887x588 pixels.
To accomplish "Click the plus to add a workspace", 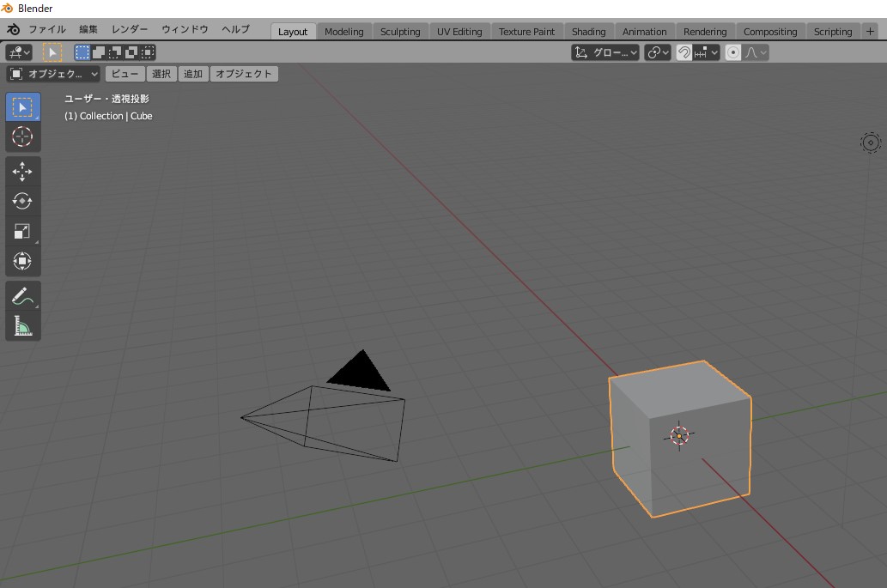I will click(870, 32).
